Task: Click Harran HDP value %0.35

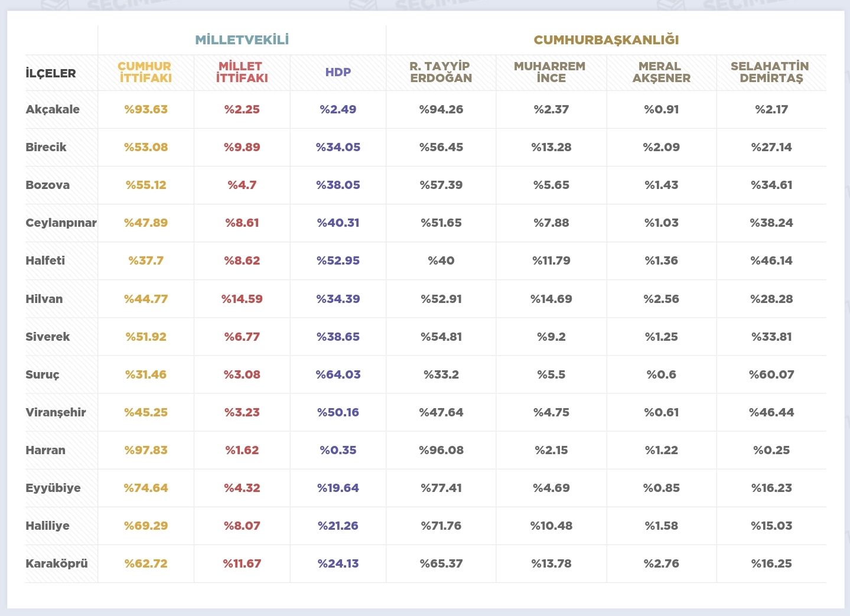Action: tap(338, 450)
